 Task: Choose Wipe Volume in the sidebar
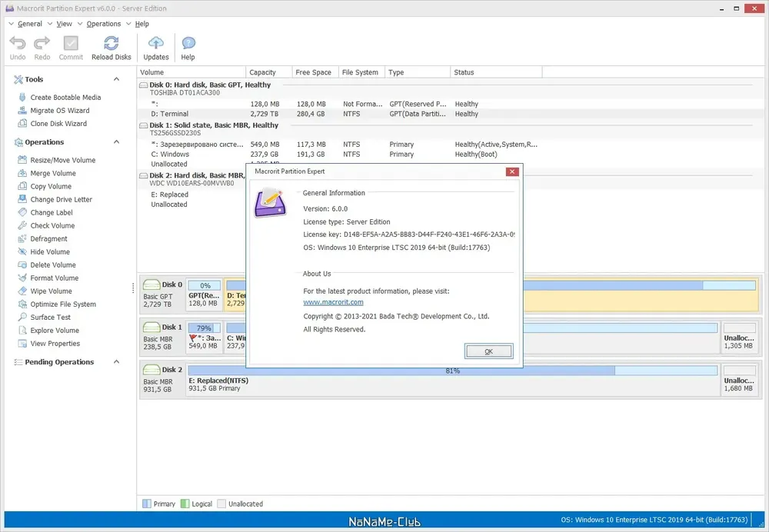(51, 291)
